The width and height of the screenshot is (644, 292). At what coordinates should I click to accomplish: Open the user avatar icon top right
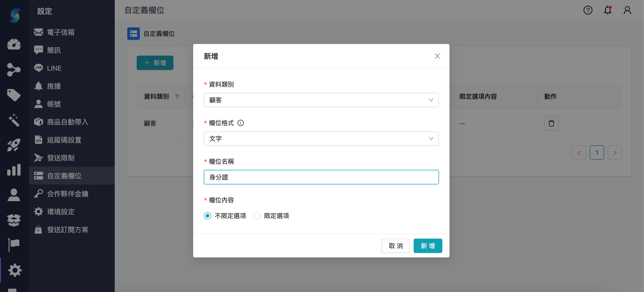[x=627, y=10]
